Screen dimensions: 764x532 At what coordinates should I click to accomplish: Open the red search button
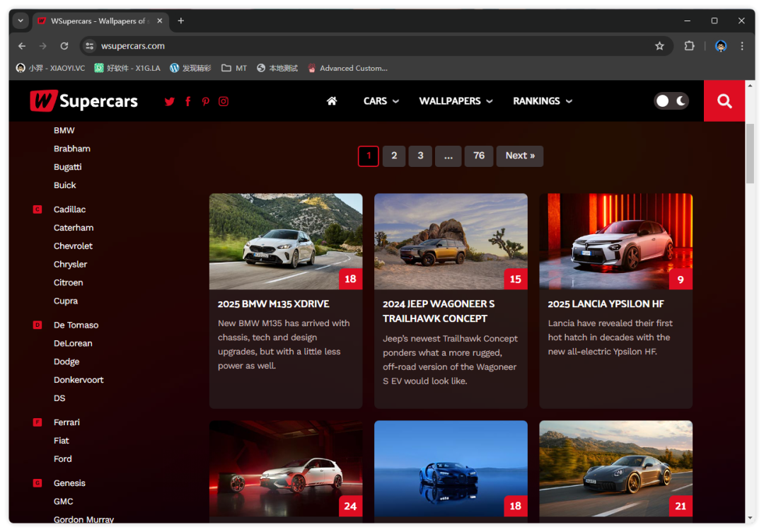[x=724, y=101]
